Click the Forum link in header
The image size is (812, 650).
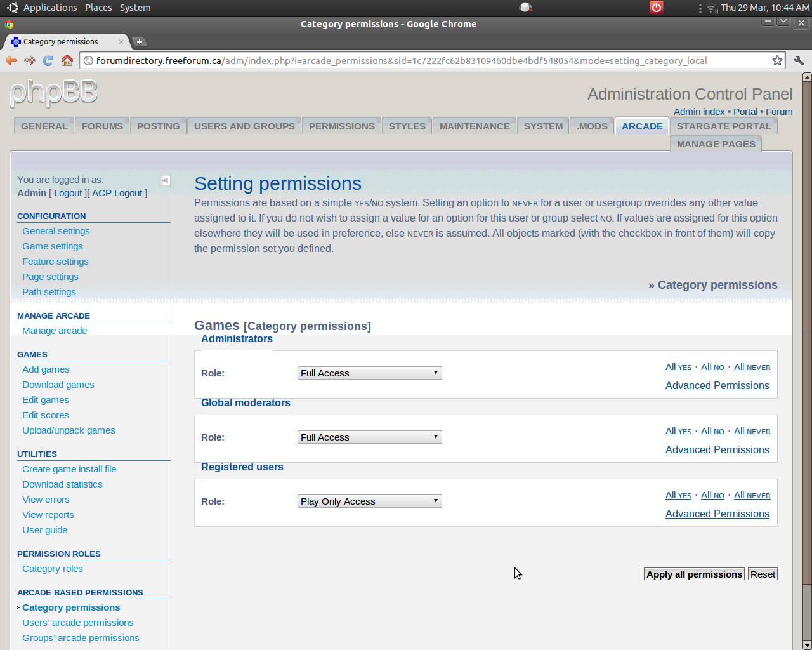pyautogui.click(x=779, y=112)
